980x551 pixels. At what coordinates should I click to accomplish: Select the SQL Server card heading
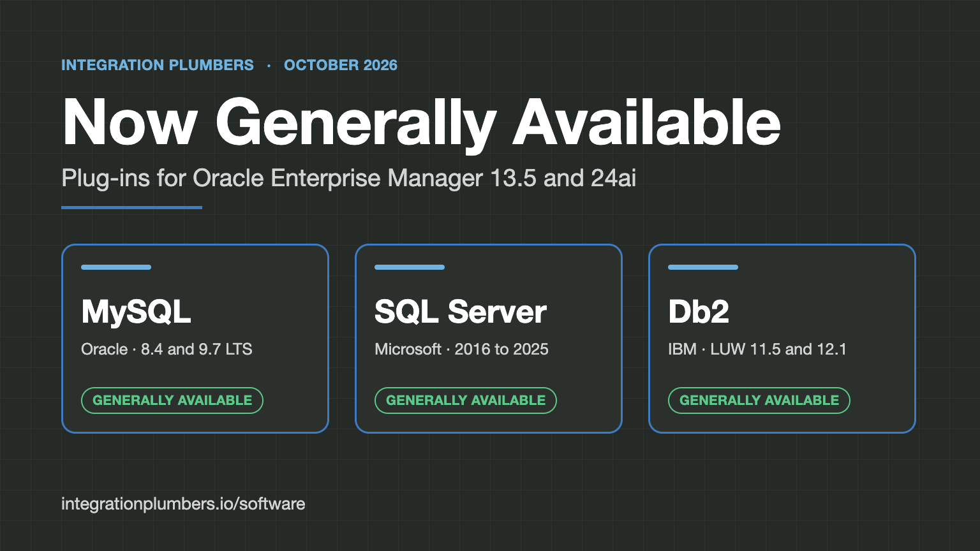pos(460,312)
